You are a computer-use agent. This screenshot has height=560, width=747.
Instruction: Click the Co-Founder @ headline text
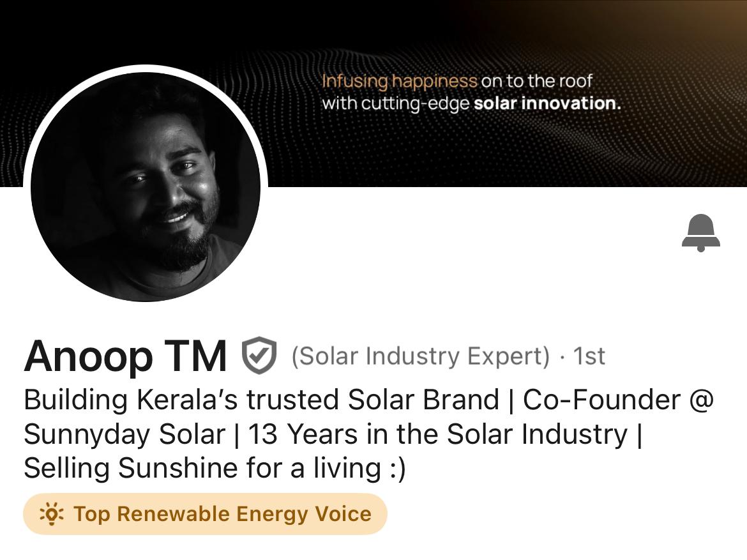click(x=617, y=400)
